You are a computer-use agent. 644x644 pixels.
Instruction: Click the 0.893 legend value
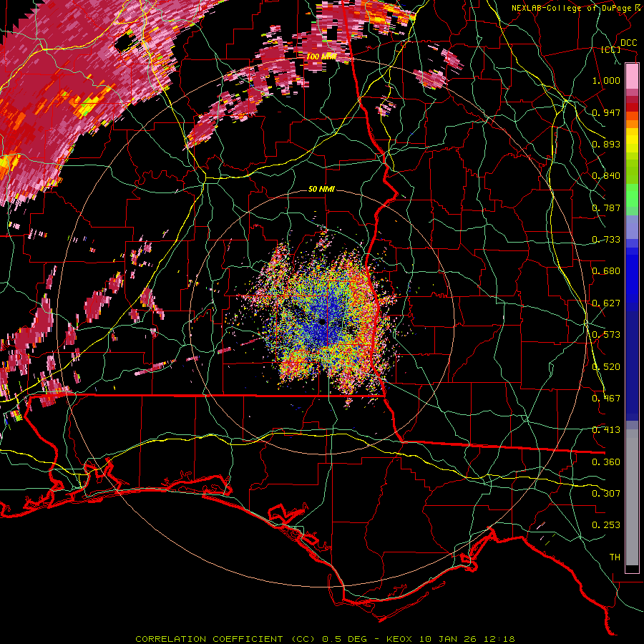606,144
